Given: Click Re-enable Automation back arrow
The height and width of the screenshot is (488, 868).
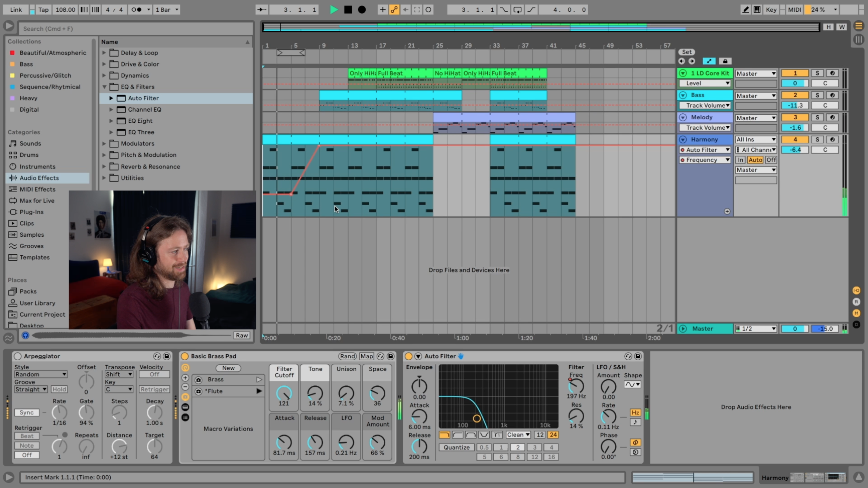Looking at the screenshot, I should (405, 9).
